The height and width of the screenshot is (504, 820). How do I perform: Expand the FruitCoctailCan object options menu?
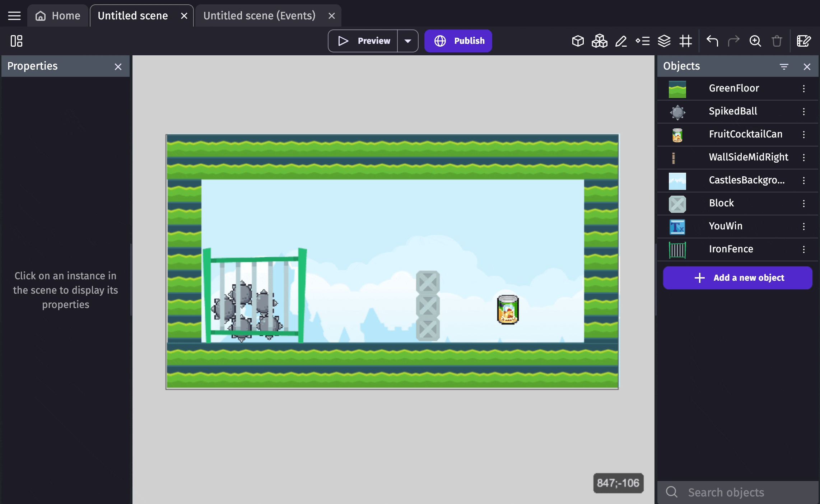click(805, 134)
